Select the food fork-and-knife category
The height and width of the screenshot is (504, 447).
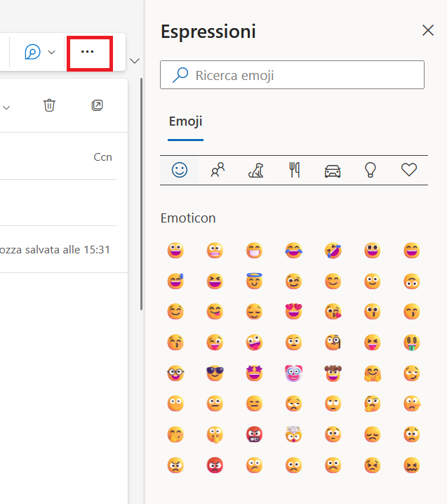pyautogui.click(x=294, y=170)
